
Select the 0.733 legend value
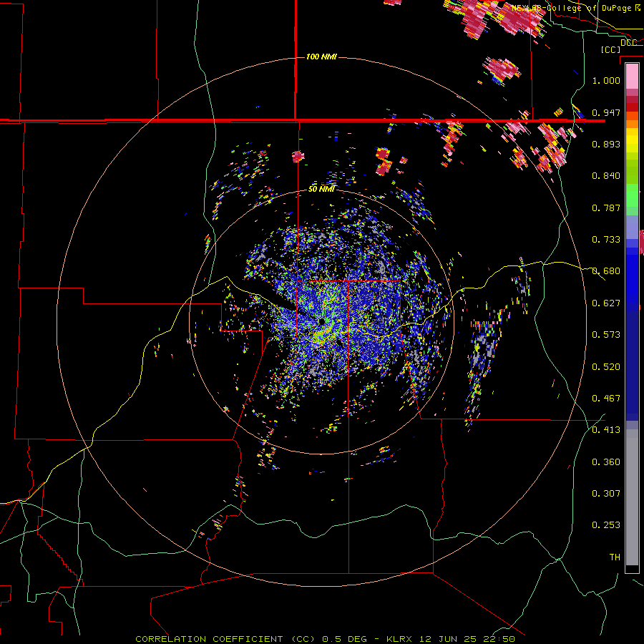(x=606, y=240)
